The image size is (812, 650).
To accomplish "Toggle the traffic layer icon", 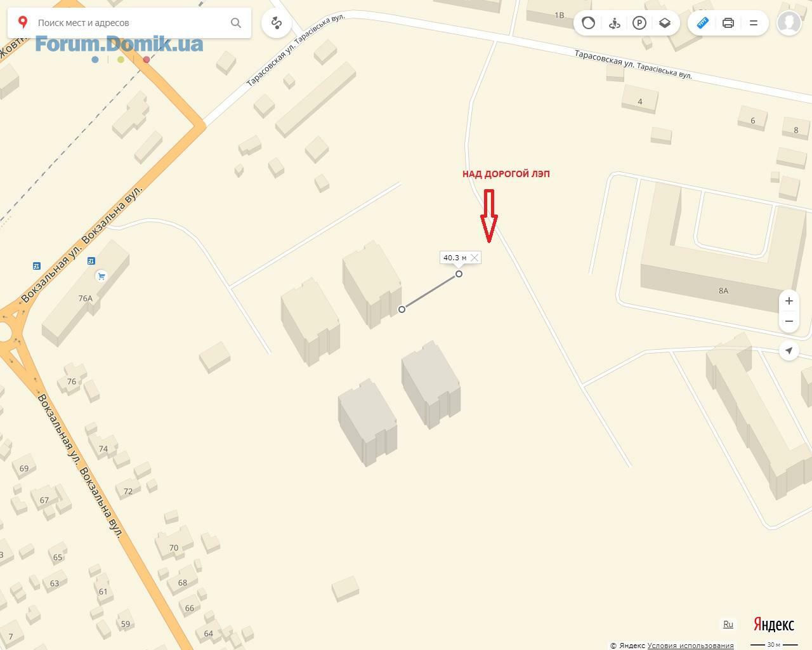I will (588, 23).
